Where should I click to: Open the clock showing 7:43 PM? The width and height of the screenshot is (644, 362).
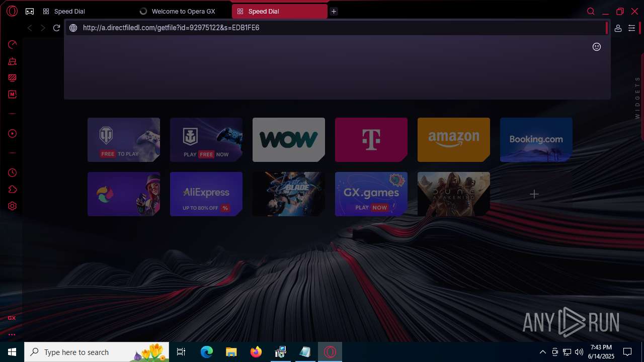click(x=601, y=352)
